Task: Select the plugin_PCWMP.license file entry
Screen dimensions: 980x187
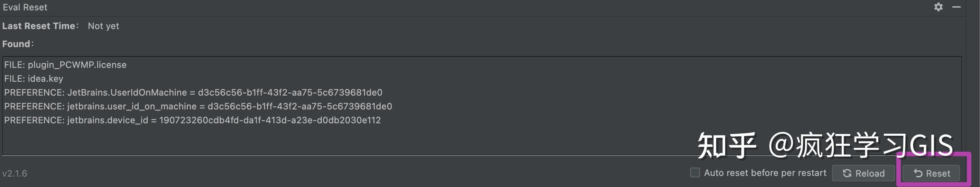Action: [65, 65]
